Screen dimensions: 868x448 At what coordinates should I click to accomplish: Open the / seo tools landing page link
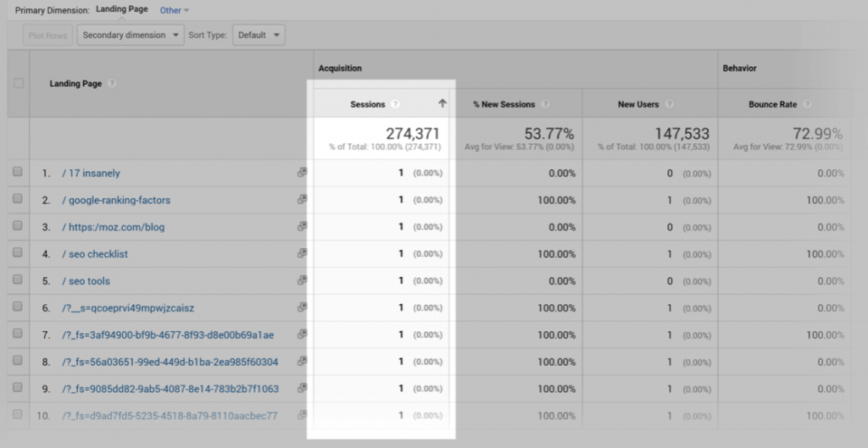86,281
